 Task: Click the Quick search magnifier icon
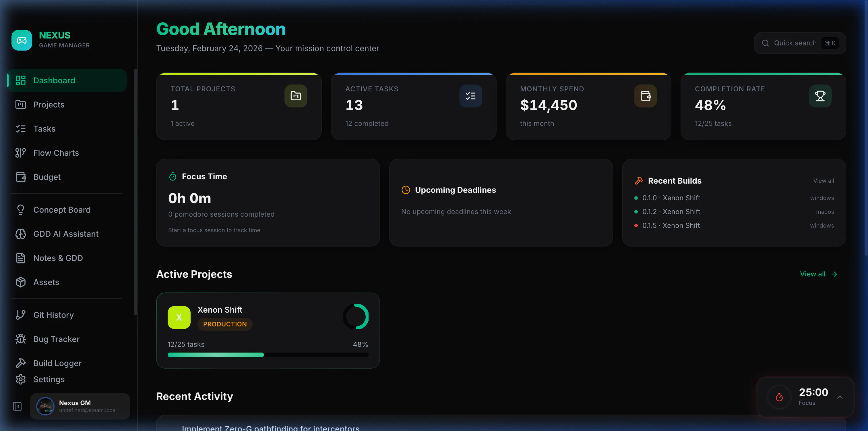765,43
